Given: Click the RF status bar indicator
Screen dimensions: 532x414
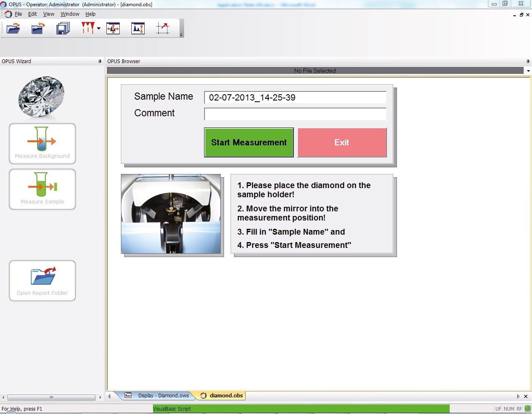Looking at the screenshot, I should pyautogui.click(x=519, y=409).
